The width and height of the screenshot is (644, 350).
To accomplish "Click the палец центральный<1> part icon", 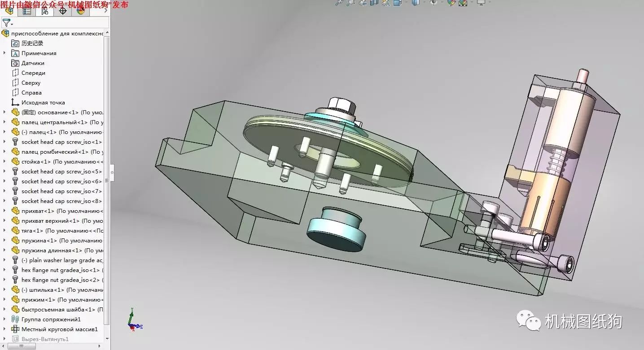I will tap(15, 122).
